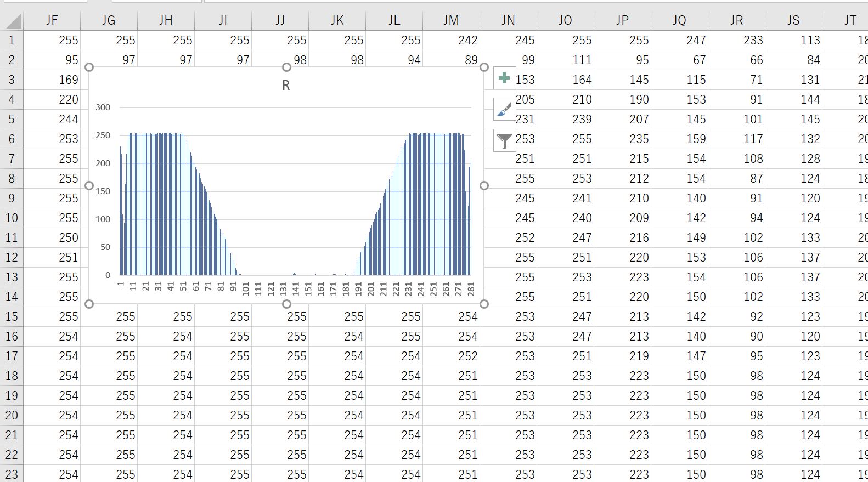Open the Chart Elements plus button
868x482 pixels.
click(504, 78)
